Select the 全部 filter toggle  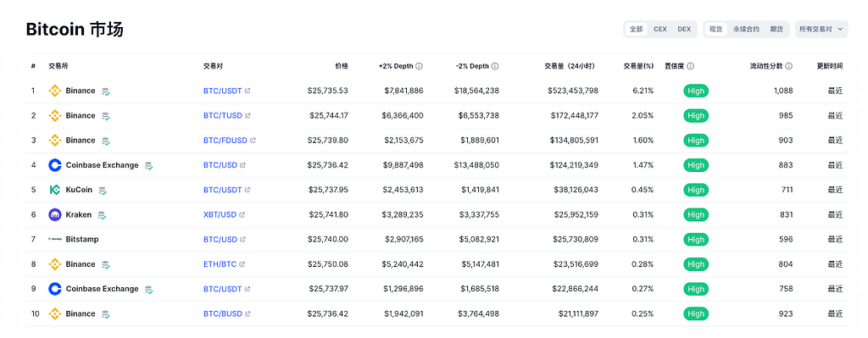[x=636, y=30]
